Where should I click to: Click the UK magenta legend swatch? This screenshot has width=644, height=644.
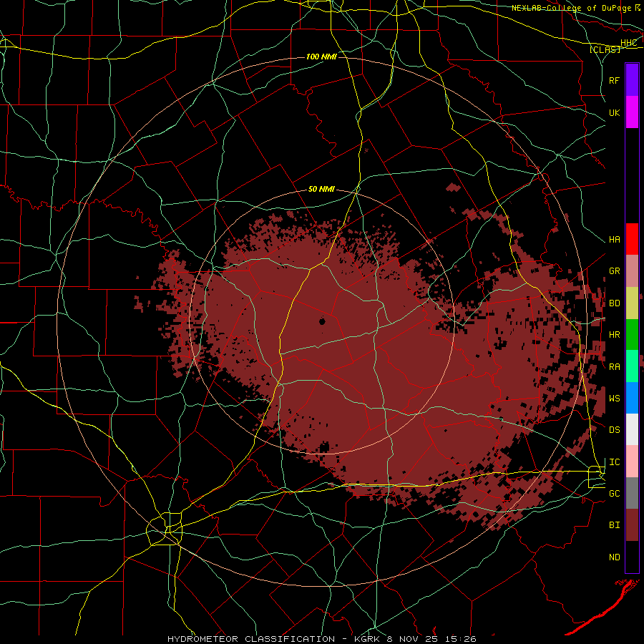point(632,112)
